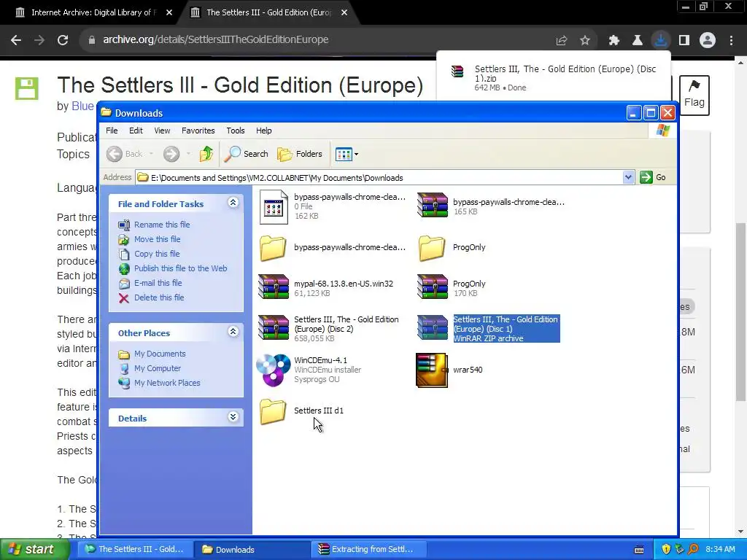Open Back history dropdown arrow
Viewport: 747px width, 560px height.
(151, 154)
